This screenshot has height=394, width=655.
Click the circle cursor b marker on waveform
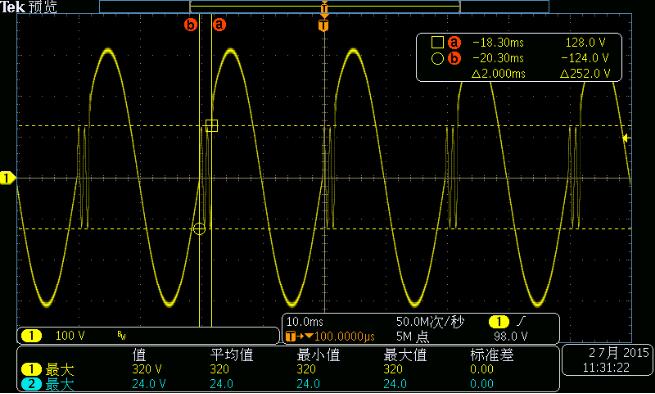[199, 229]
